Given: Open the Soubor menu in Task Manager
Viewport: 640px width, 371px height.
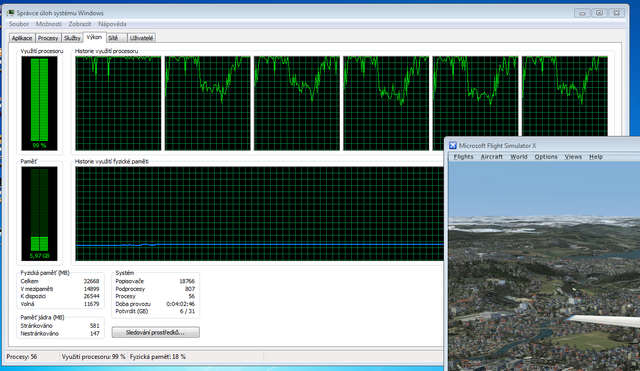Looking at the screenshot, I should click(x=19, y=24).
